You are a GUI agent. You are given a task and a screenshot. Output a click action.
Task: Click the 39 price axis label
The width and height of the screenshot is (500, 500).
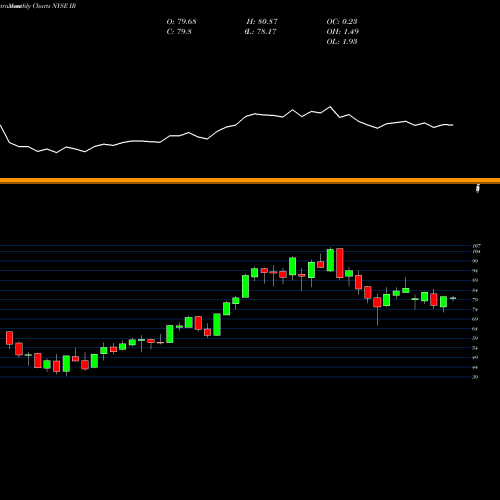476,377
